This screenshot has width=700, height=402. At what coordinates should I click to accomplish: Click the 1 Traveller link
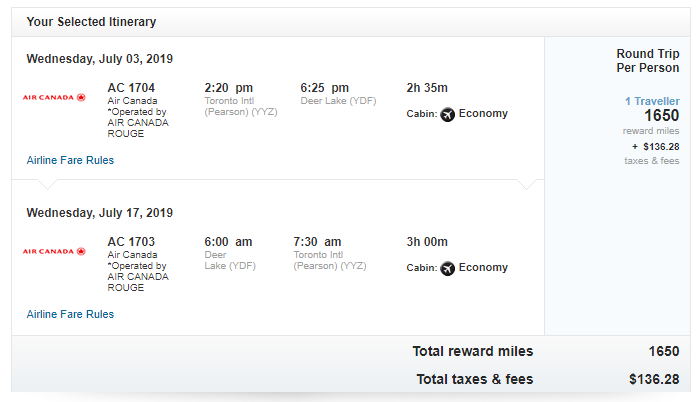point(652,101)
